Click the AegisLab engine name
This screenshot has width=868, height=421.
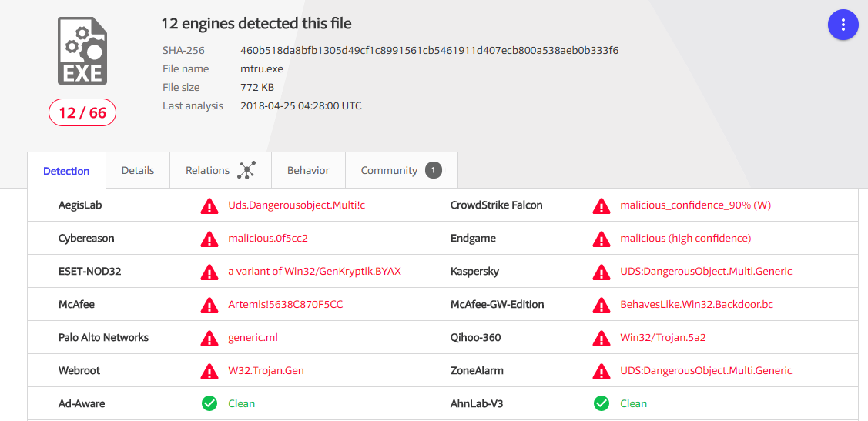pos(80,205)
